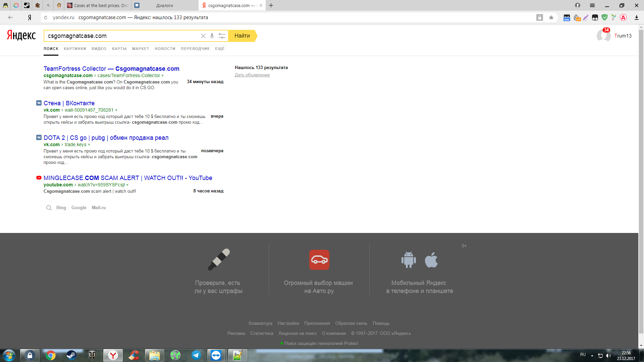The width and height of the screenshot is (644, 362).
Task: Go back using the browser back arrow
Action: pos(10,17)
